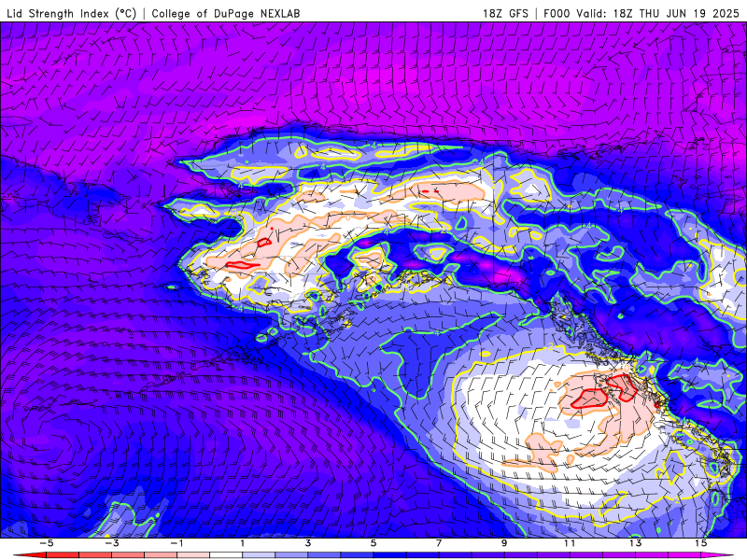The image size is (747, 560).
Task: Click the 13 label on the color scale
Action: [x=635, y=543]
